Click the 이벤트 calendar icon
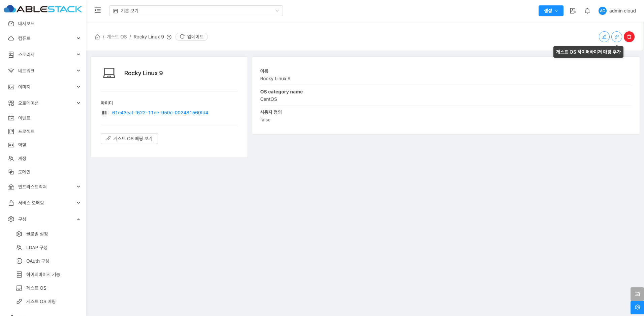Viewport: 644px width, 316px height. (11, 118)
